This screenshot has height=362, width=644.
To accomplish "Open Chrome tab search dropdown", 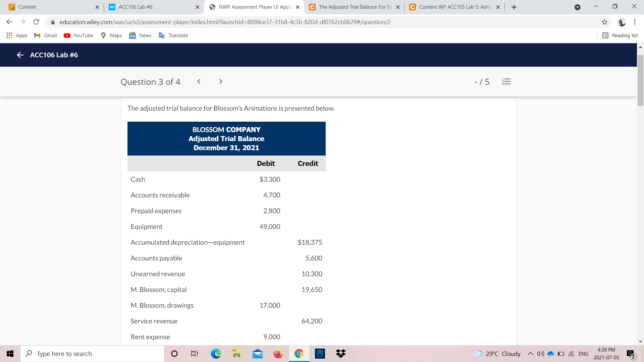I will [577, 7].
